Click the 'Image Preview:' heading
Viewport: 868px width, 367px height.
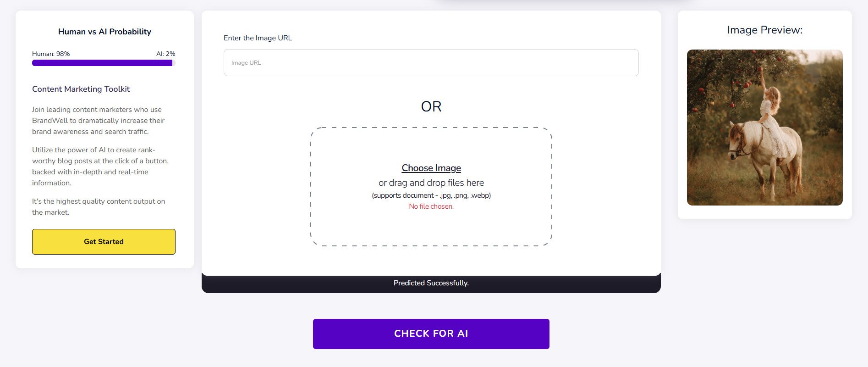(764, 30)
